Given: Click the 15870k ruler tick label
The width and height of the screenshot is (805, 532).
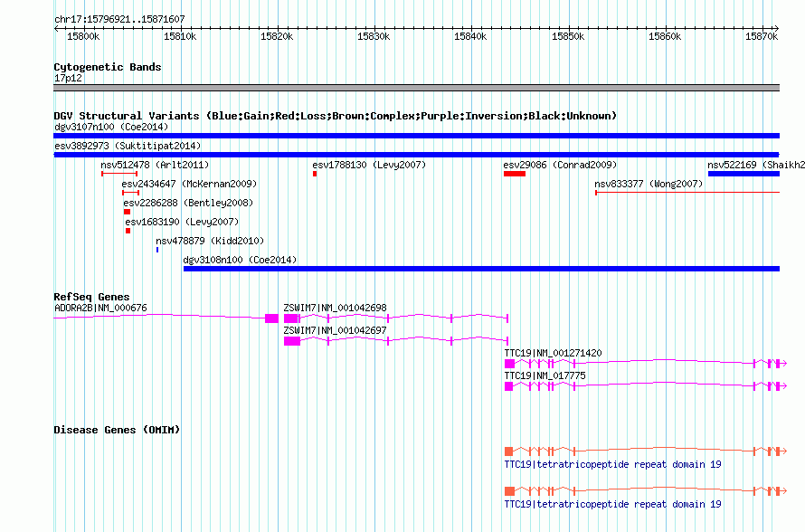Looking at the screenshot, I should point(762,36).
